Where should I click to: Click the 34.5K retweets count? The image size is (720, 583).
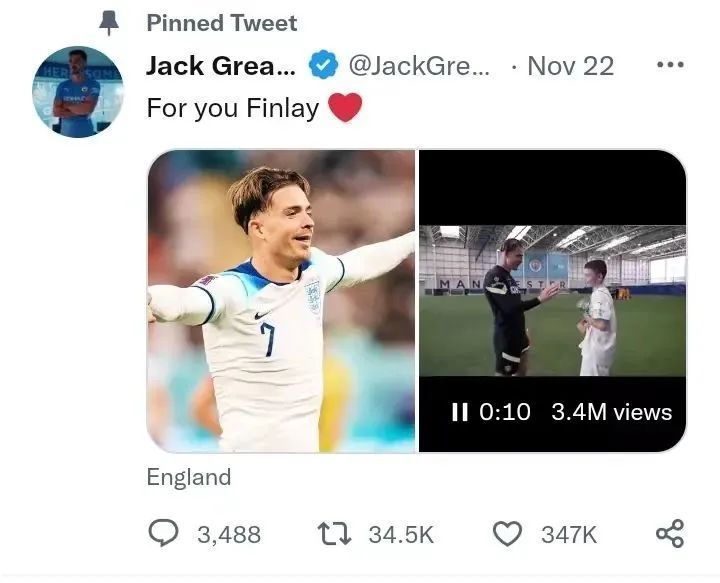coord(401,535)
